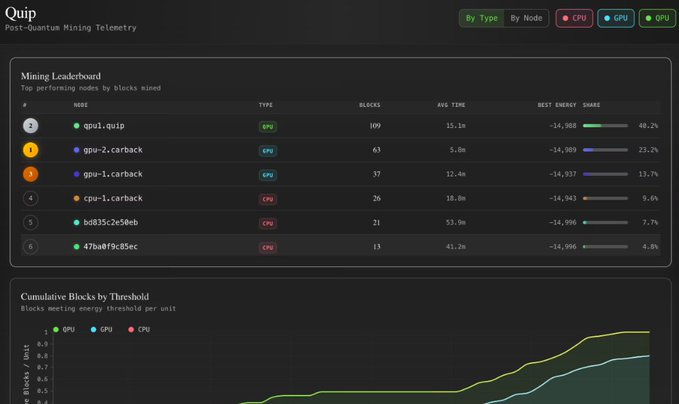Click the CPU type badge for 47ba0f9c85ec

click(268, 248)
